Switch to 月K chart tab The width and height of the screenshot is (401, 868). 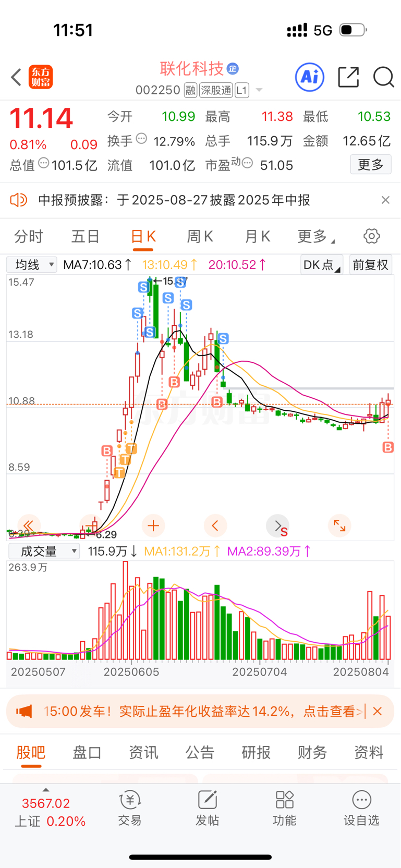[257, 237]
